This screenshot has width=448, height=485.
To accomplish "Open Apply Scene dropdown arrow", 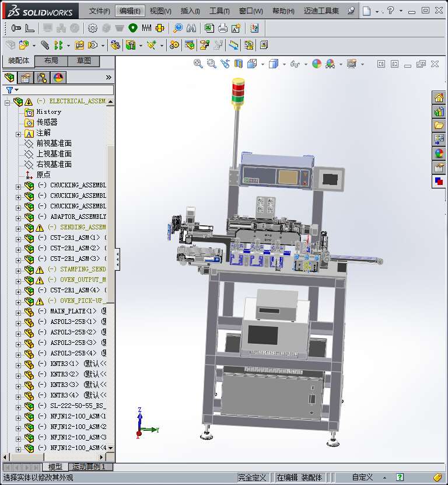I will 341,64.
